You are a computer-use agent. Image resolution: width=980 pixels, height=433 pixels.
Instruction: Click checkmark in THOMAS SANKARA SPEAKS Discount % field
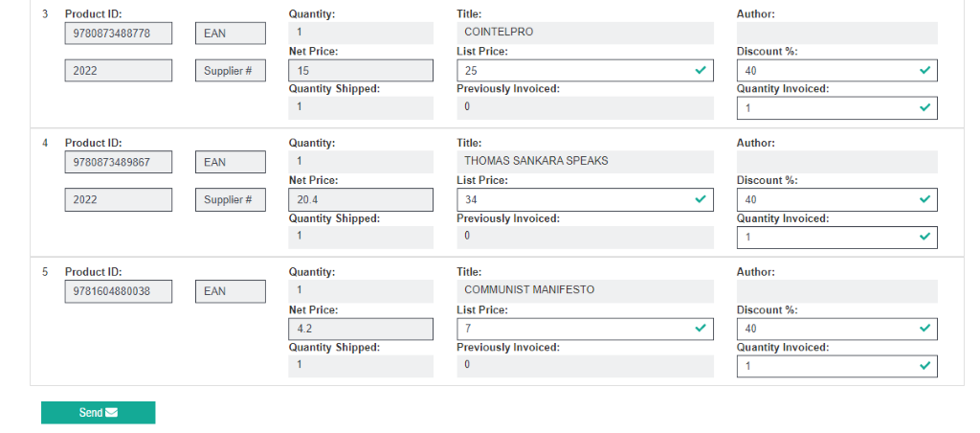[924, 199]
